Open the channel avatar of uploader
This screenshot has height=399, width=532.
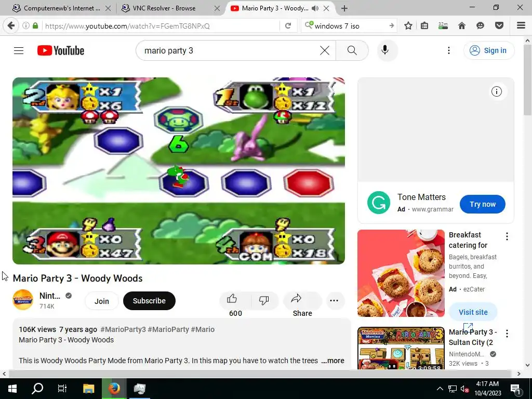pos(23,300)
